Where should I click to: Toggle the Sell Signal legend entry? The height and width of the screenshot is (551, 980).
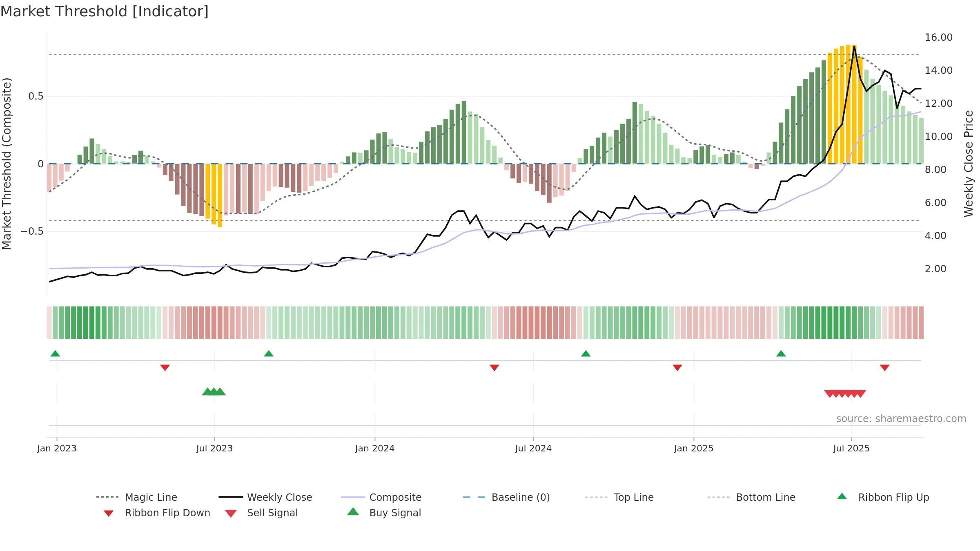pyautogui.click(x=261, y=513)
